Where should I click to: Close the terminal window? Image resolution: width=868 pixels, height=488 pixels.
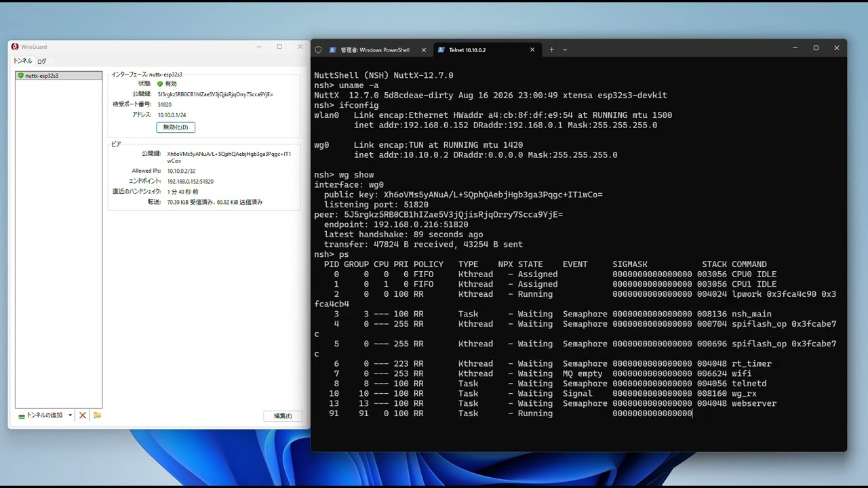click(837, 48)
